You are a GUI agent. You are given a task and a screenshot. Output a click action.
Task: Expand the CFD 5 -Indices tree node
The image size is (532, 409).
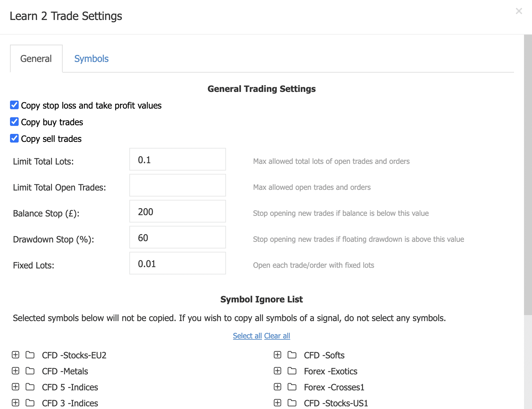click(16, 387)
